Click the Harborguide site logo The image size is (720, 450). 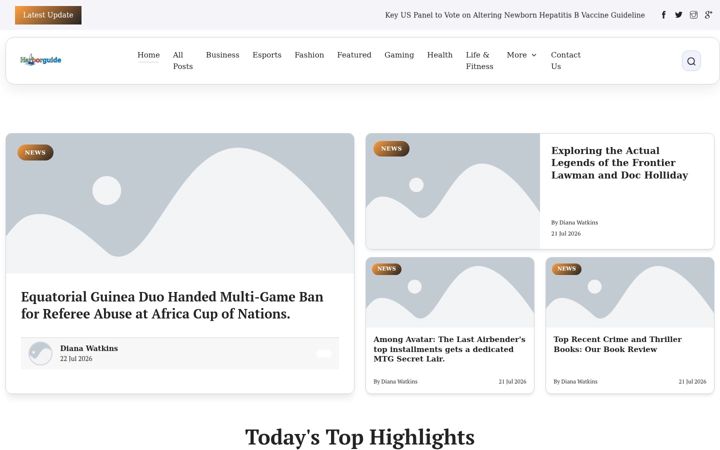pyautogui.click(x=40, y=60)
